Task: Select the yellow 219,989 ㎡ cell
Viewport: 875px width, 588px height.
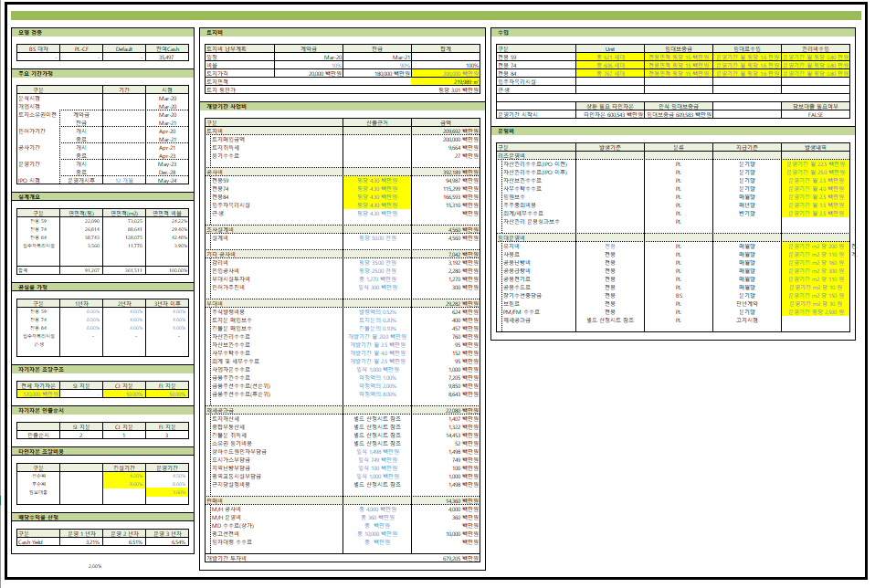Action: point(446,81)
